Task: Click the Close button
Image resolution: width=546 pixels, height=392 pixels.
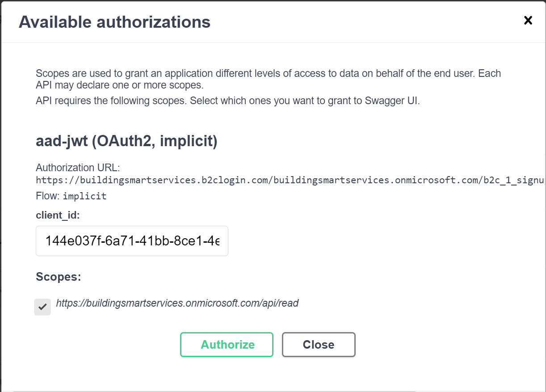Action: (318, 345)
